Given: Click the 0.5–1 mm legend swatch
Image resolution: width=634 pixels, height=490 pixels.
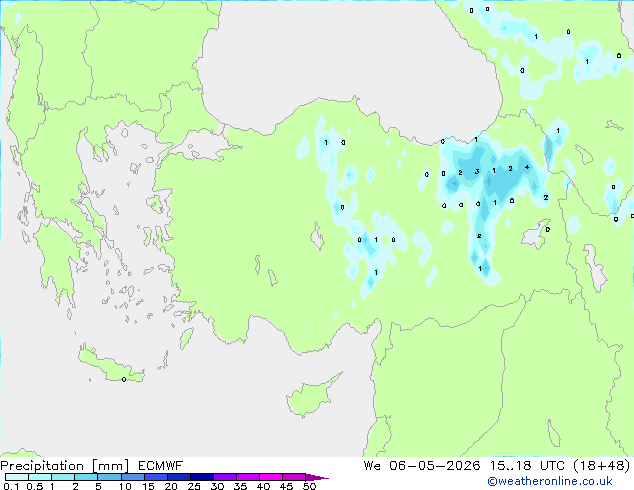Looking at the screenshot, I should [40, 477].
